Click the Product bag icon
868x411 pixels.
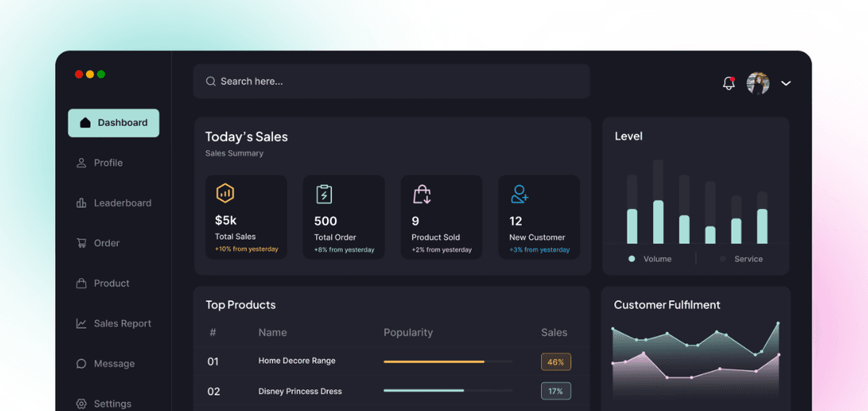pos(82,283)
